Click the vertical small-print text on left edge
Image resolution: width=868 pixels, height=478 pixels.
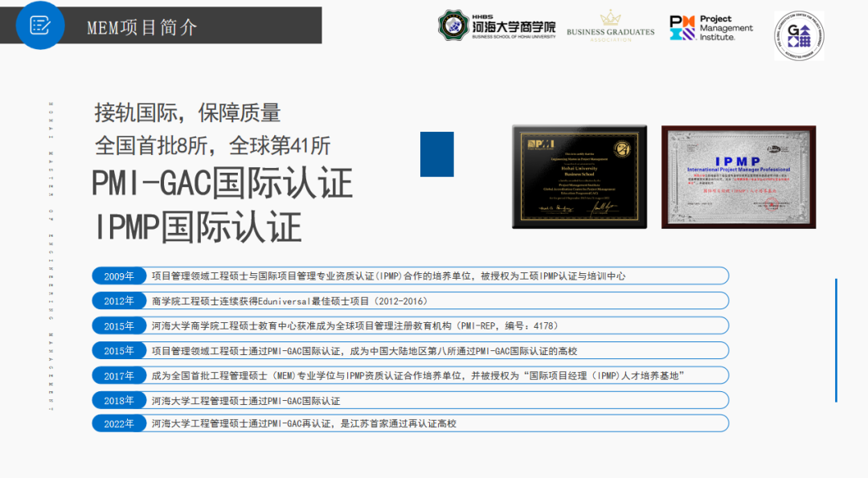51,256
